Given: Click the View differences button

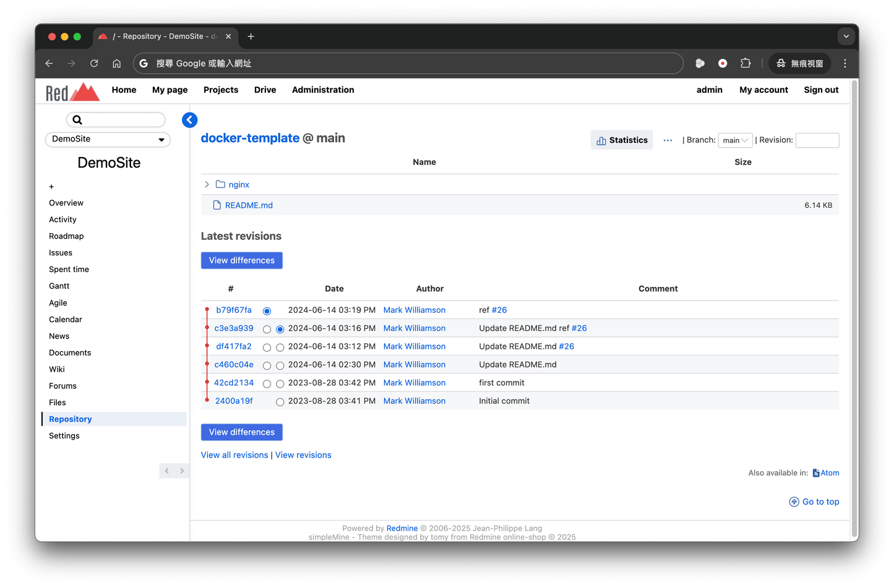Looking at the screenshot, I should [x=241, y=260].
